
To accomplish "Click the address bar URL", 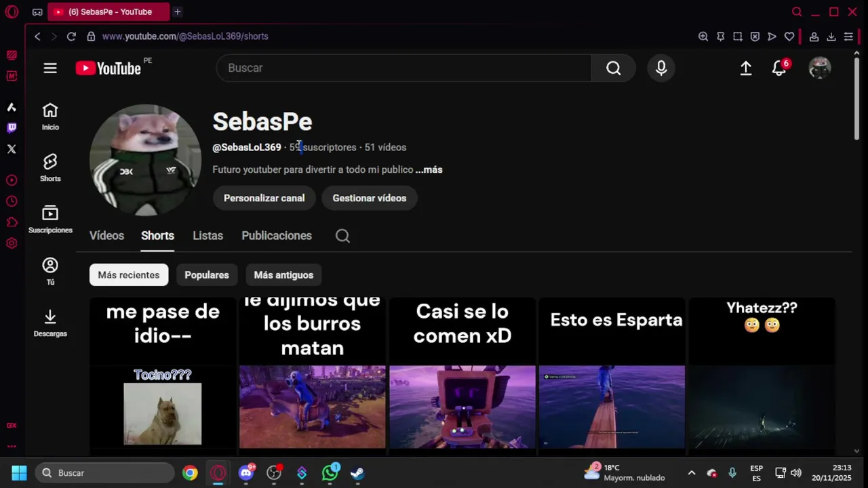I will click(185, 36).
